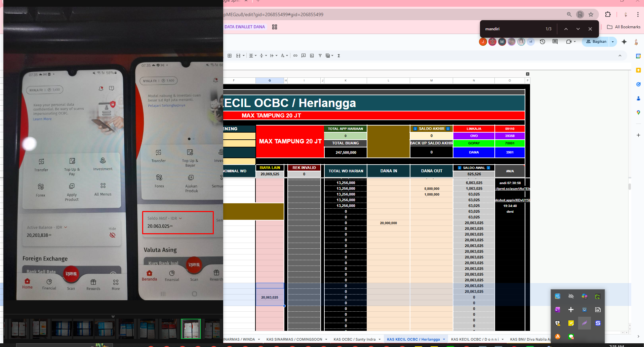Click the purple OVO color cell

pos(474,136)
